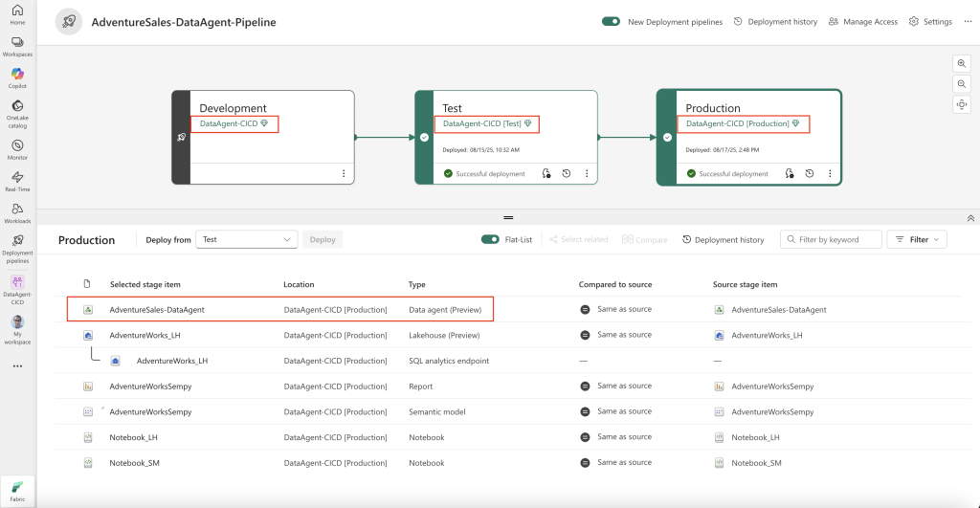Click the zoom out canvas icon
Viewport: 980px width, 508px height.
click(x=962, y=84)
